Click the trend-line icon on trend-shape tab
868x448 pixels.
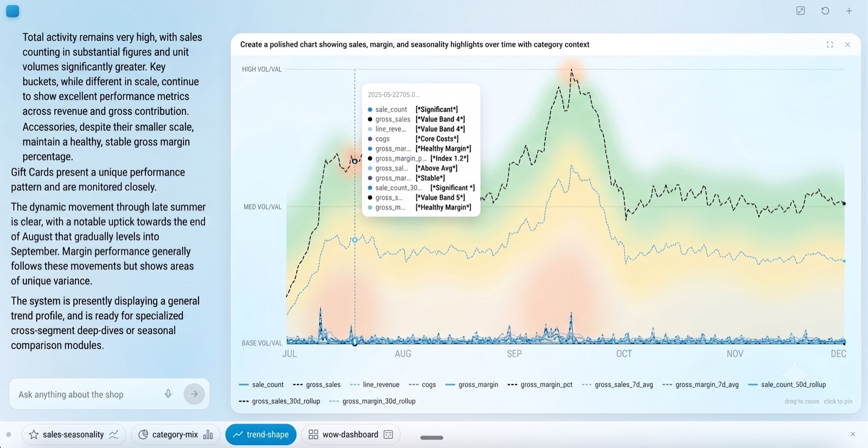(x=237, y=434)
